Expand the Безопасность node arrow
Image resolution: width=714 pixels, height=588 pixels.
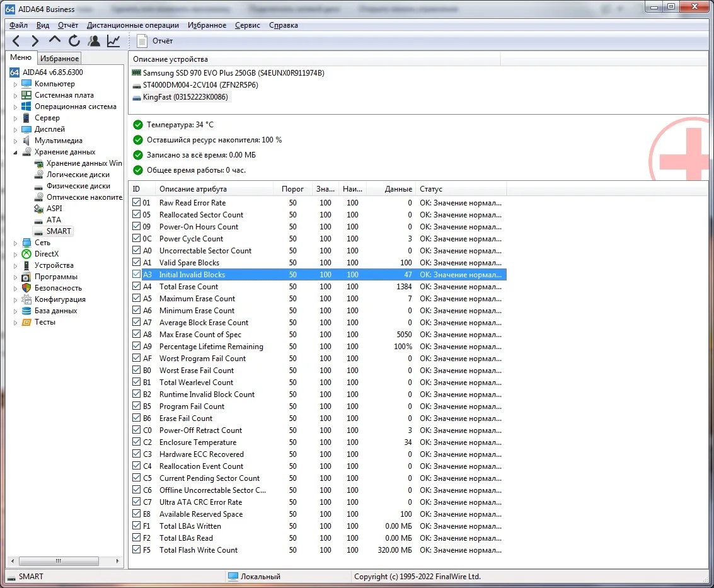click(15, 288)
